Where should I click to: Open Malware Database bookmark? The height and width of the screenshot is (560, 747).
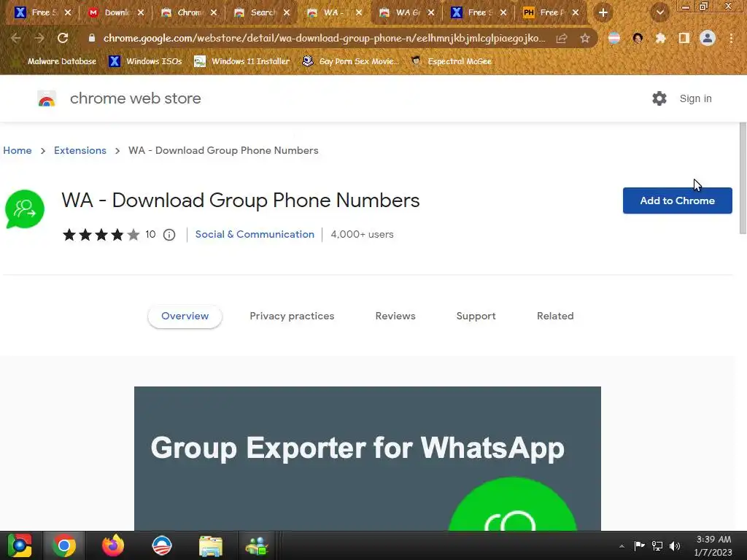point(62,61)
